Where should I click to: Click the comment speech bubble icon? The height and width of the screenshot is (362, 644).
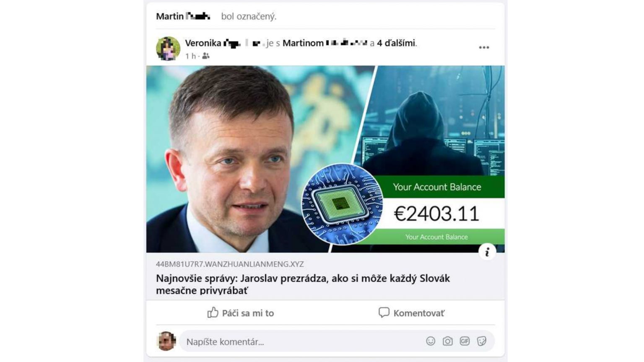[x=384, y=313]
